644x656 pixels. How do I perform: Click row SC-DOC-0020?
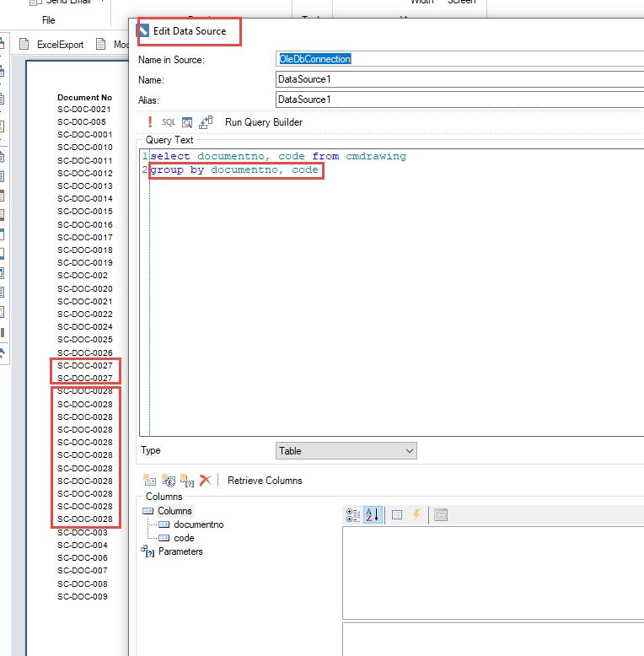(85, 288)
